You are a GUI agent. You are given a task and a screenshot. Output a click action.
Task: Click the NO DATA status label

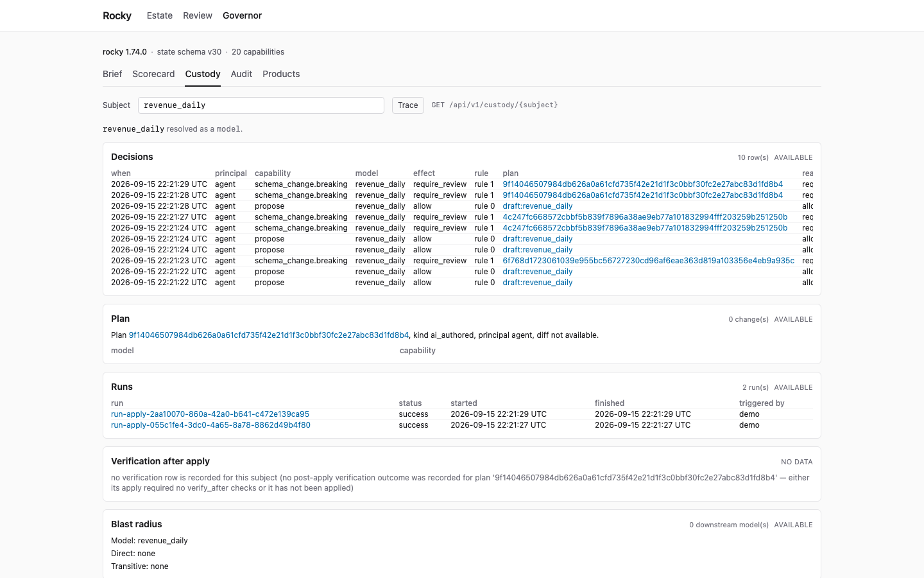(797, 462)
